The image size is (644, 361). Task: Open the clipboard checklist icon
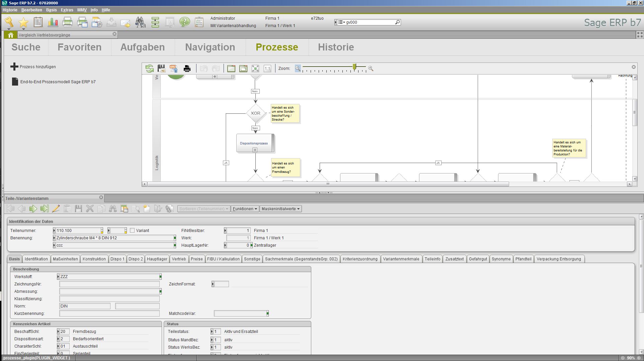[x=199, y=22]
